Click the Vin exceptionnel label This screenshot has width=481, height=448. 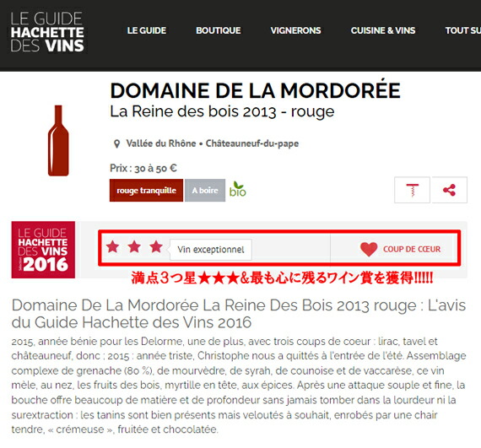point(211,250)
